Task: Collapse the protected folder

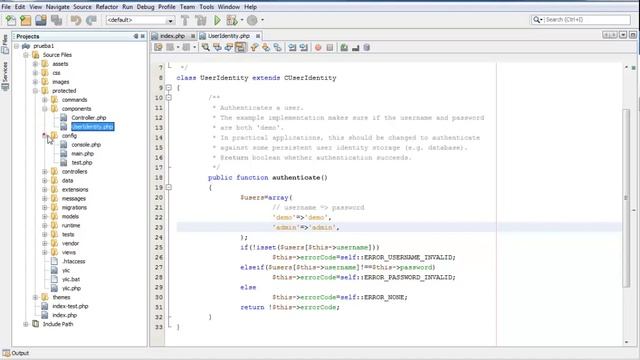Action: point(35,91)
